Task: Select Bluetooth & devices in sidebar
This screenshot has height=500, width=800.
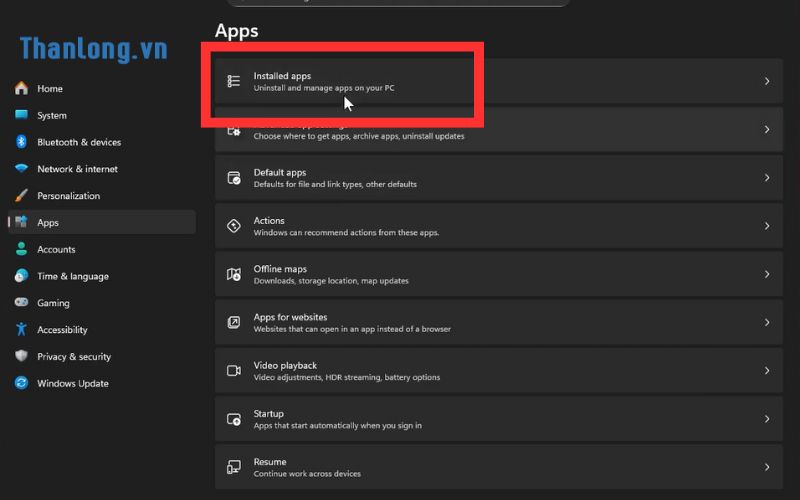Action: pos(102,142)
